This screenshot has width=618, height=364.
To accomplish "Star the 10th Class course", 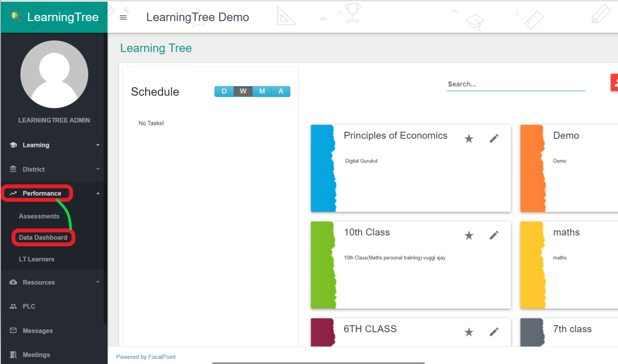I will [469, 236].
